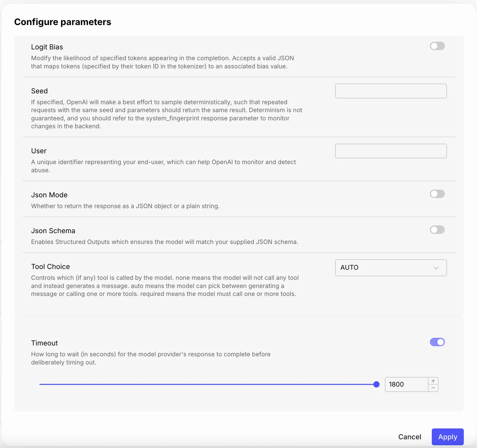
Task: Cancel the parameter configuration
Action: point(410,437)
